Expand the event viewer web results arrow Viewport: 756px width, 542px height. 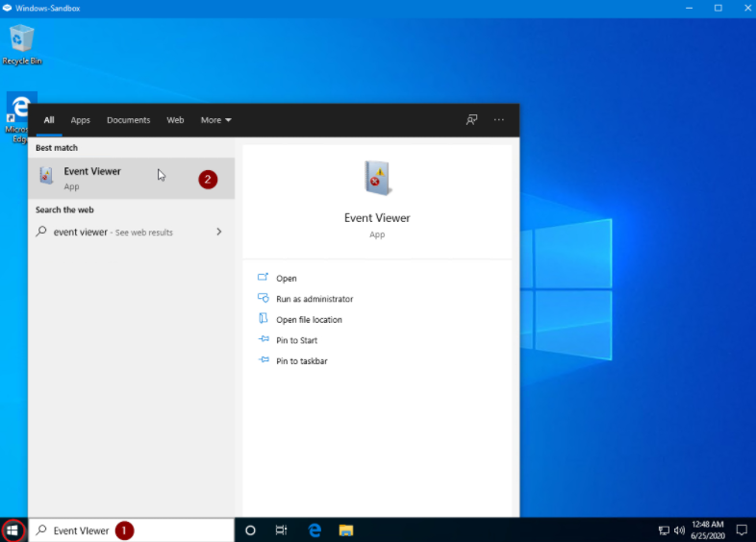coord(219,232)
